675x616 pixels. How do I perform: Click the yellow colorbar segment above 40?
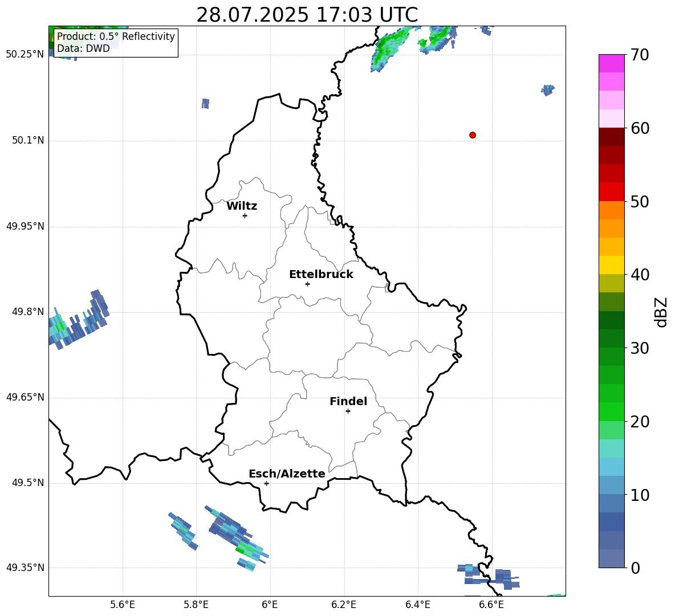pyautogui.click(x=611, y=265)
